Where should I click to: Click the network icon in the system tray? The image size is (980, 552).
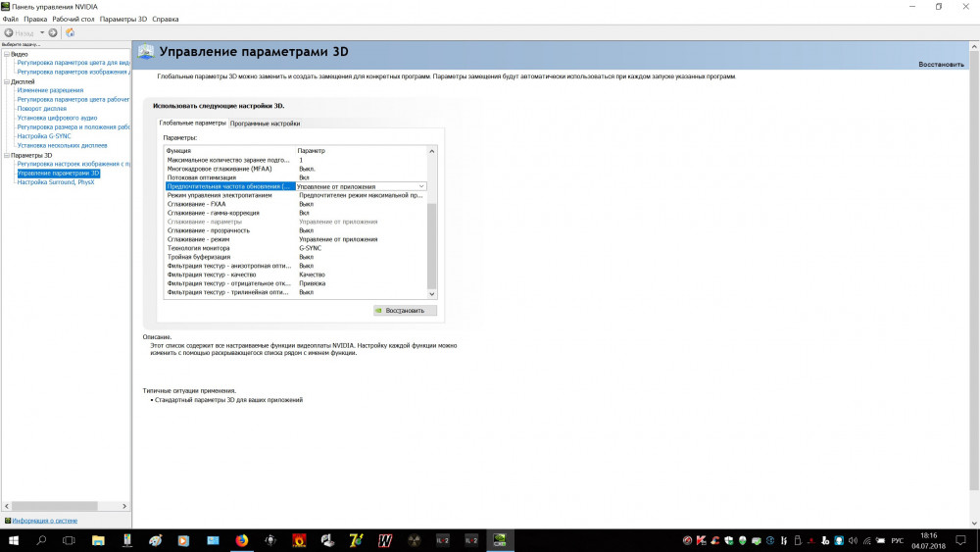point(867,540)
